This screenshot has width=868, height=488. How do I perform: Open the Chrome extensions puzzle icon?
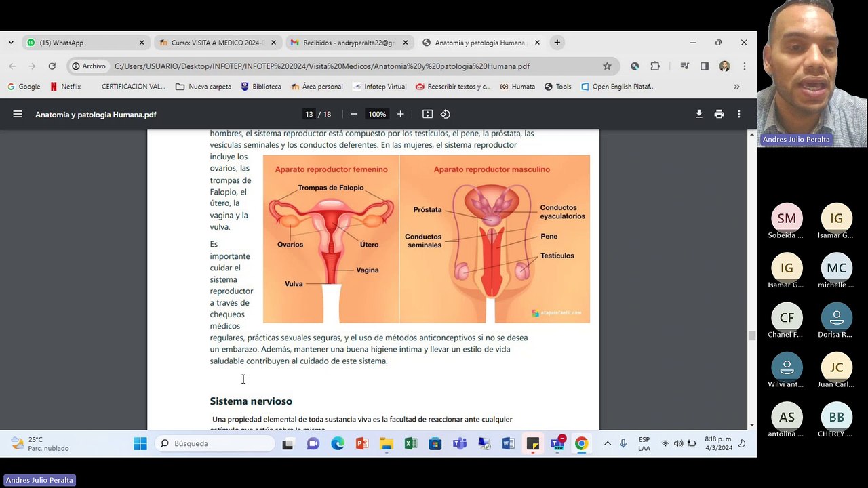pyautogui.click(x=655, y=66)
